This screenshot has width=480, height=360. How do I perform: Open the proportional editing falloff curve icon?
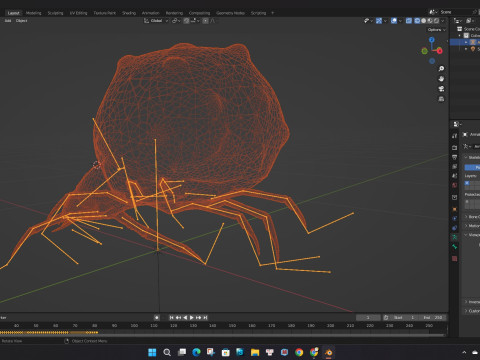point(212,21)
